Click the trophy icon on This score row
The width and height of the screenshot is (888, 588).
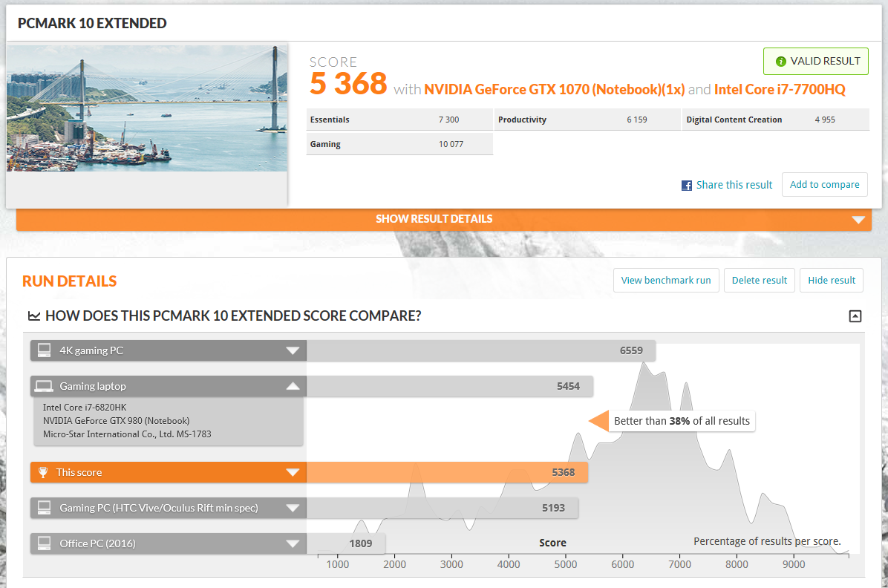(x=43, y=472)
